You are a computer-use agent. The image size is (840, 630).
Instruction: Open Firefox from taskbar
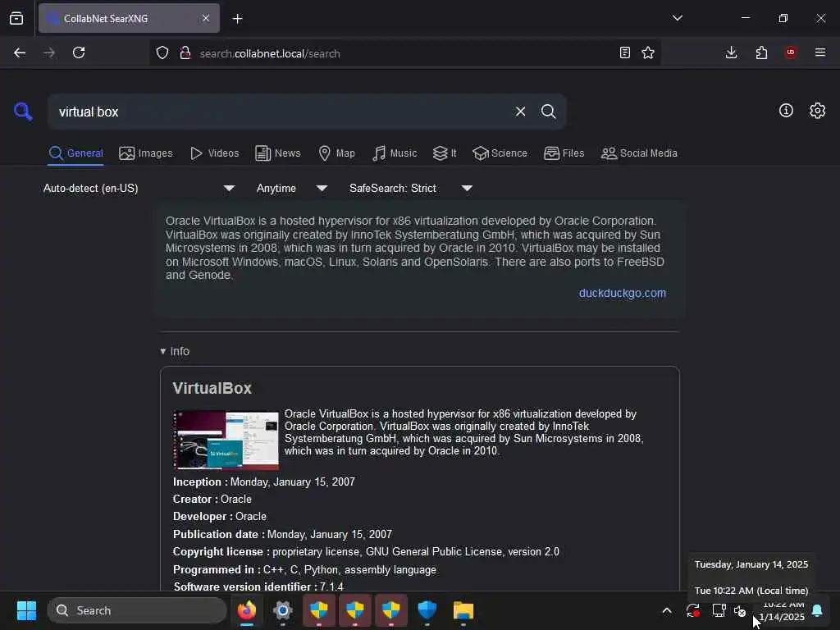pos(247,610)
